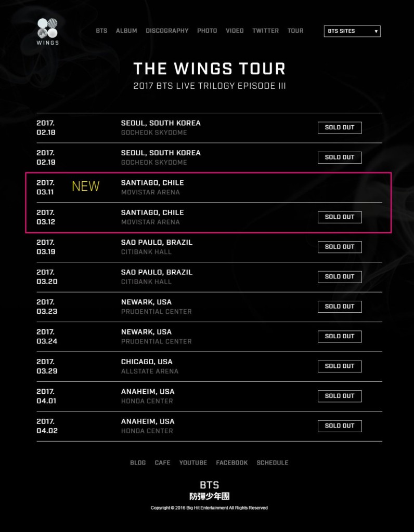Switch to the TOUR menu item
The height and width of the screenshot is (532, 414).
pyautogui.click(x=295, y=31)
